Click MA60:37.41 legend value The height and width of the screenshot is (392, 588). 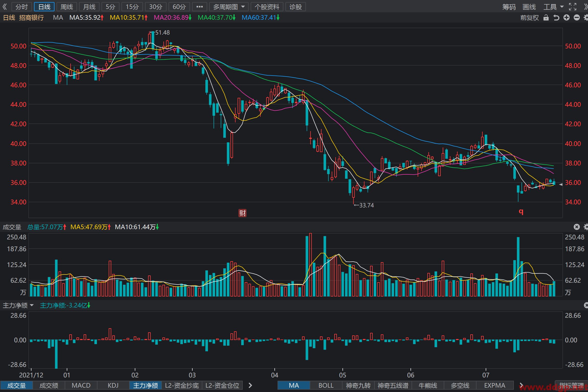click(x=261, y=17)
